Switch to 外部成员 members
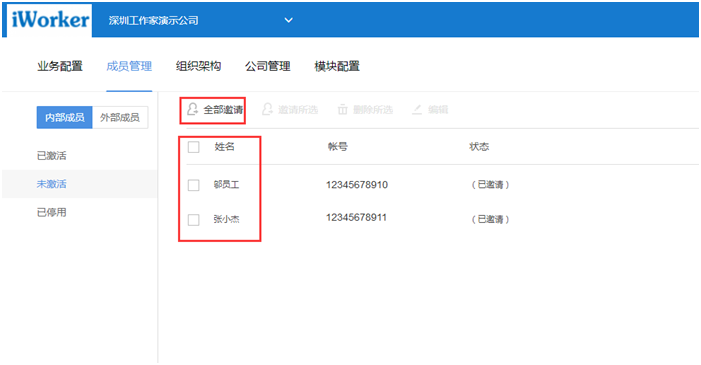This screenshot has height=365, width=701. pos(120,118)
